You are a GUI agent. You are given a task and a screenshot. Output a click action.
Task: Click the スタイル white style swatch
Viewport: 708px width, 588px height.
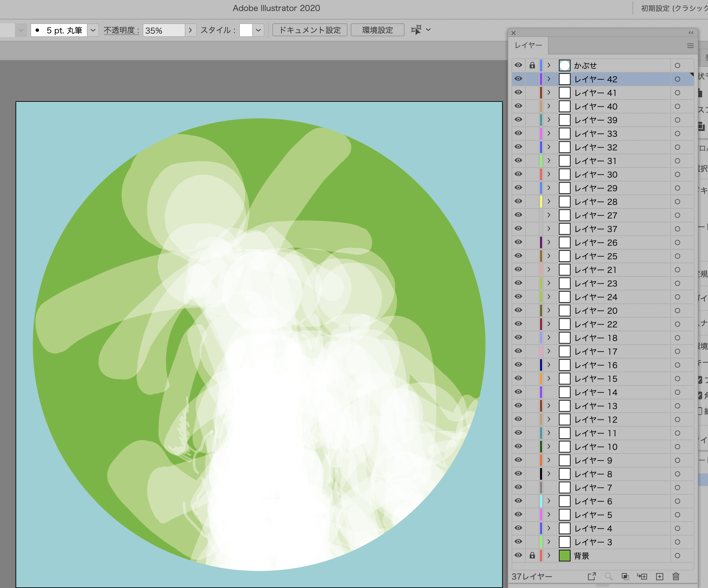pos(246,30)
